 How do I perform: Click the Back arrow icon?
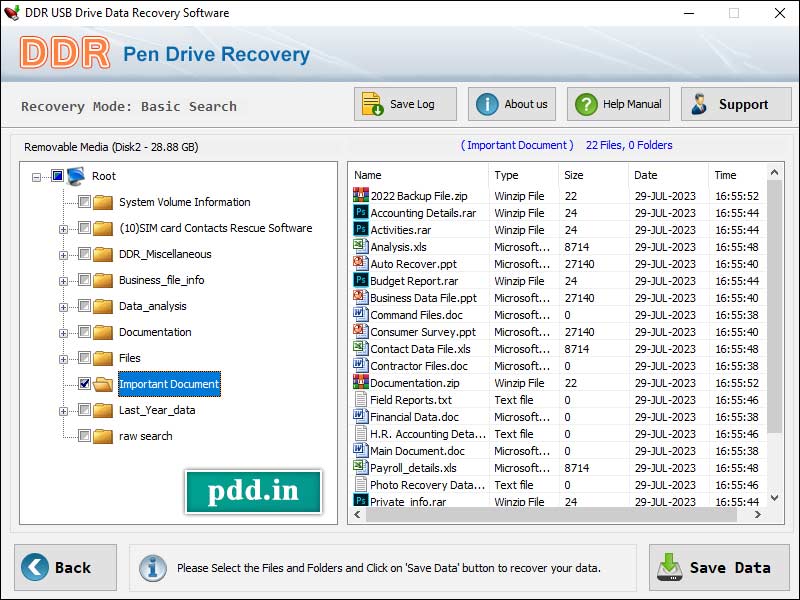pyautogui.click(x=37, y=567)
